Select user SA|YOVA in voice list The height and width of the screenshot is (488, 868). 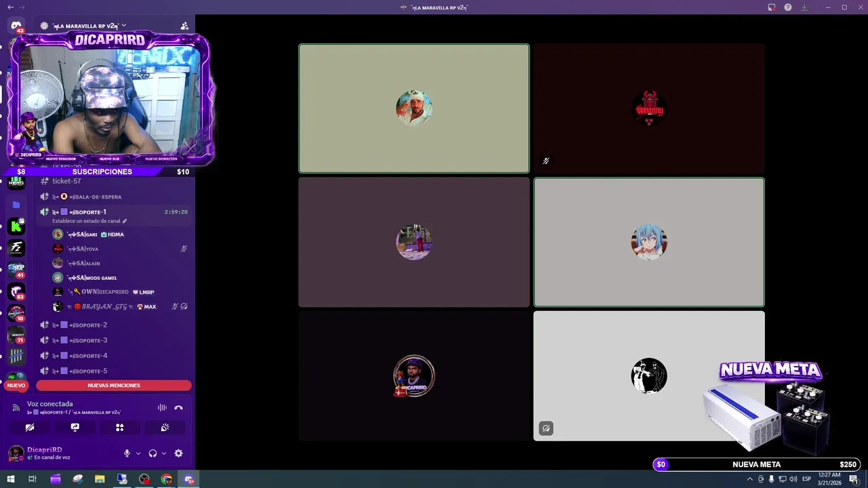tap(120, 249)
